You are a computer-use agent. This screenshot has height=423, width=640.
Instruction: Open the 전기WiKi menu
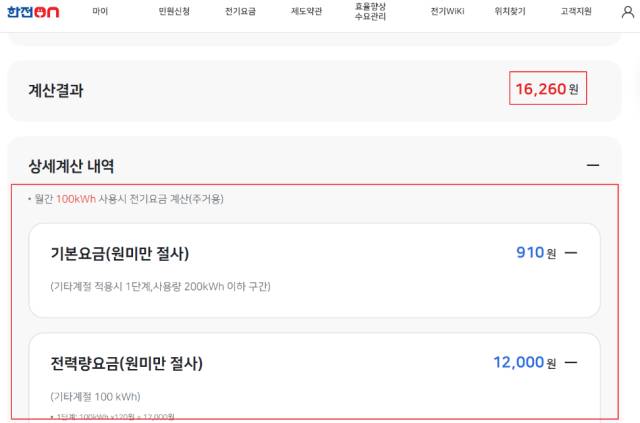click(x=447, y=11)
